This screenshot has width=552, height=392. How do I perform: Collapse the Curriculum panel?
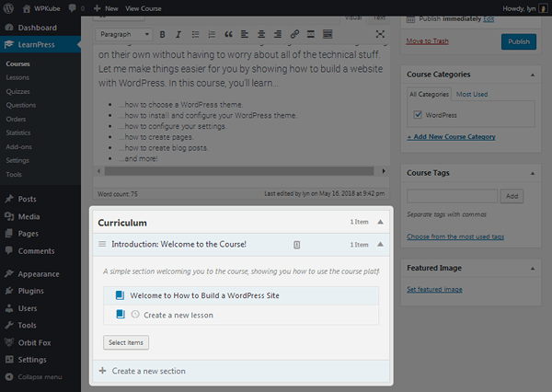(x=381, y=223)
